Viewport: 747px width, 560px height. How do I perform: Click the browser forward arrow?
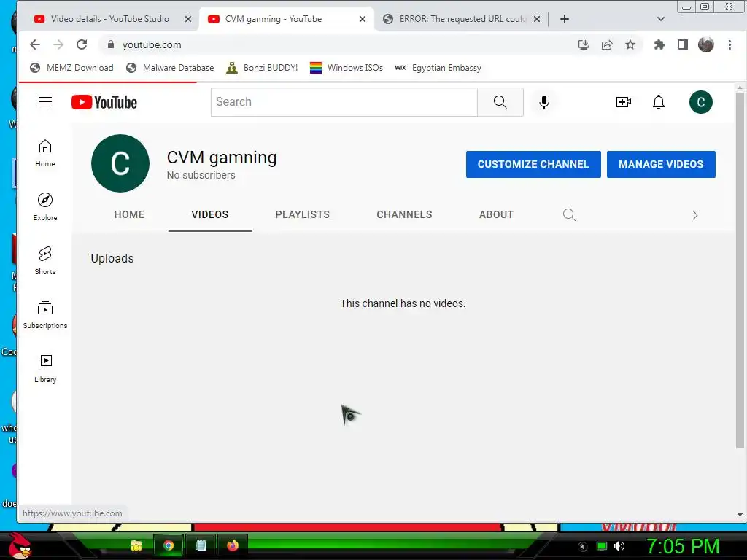58,44
